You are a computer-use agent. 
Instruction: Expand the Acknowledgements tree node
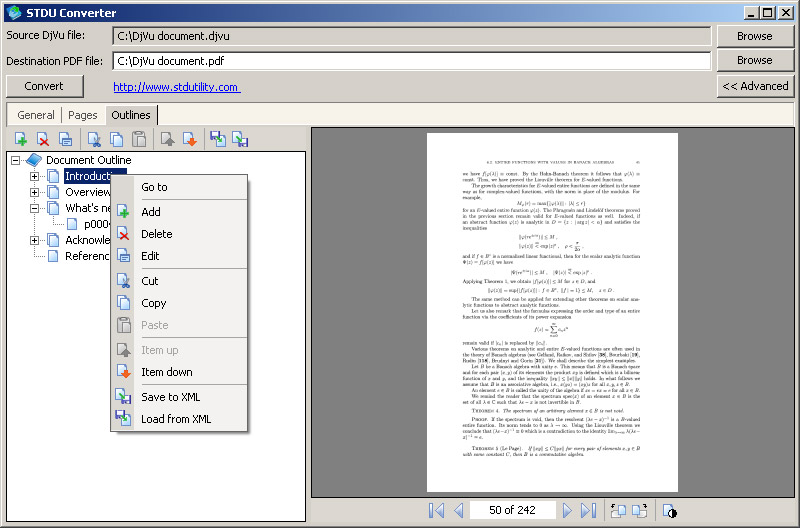point(34,240)
